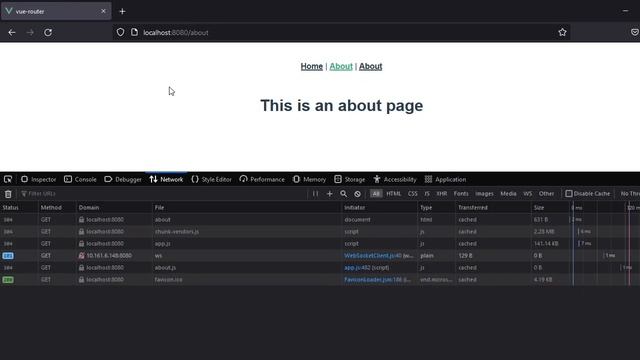Click the plus icon in network toolbar
This screenshot has height=360, width=640.
click(x=329, y=194)
